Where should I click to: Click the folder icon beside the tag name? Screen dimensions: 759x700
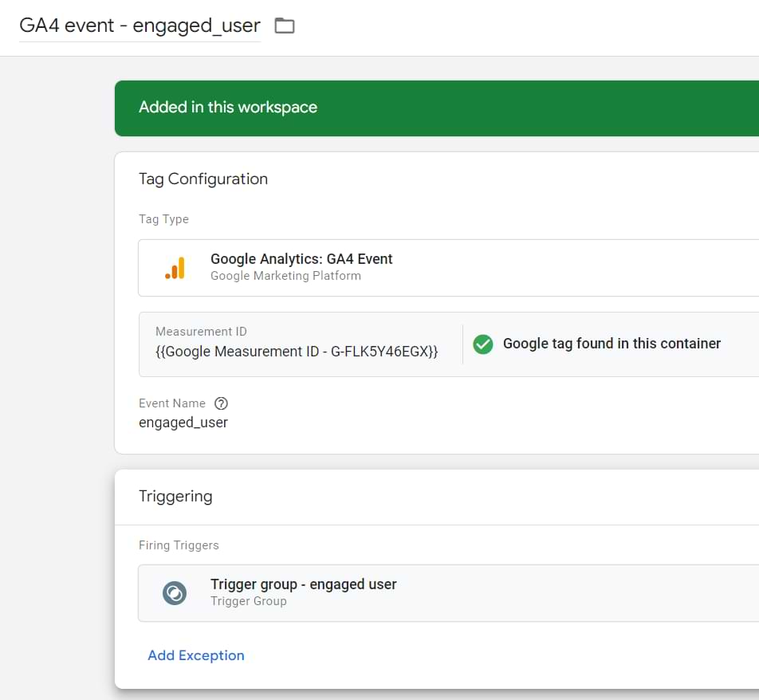[284, 26]
